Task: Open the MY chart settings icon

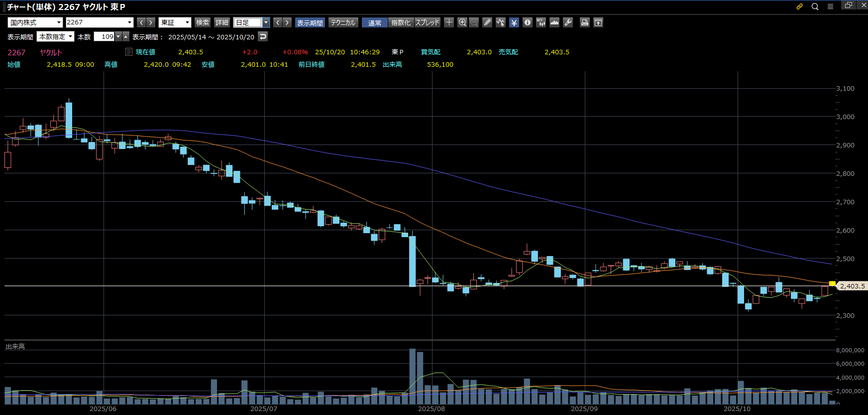Action: point(541,22)
